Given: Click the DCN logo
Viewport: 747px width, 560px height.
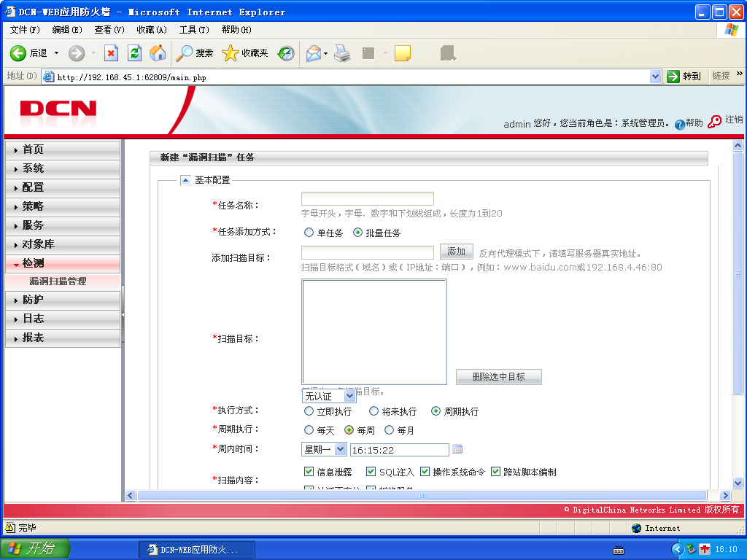Looking at the screenshot, I should pyautogui.click(x=58, y=109).
